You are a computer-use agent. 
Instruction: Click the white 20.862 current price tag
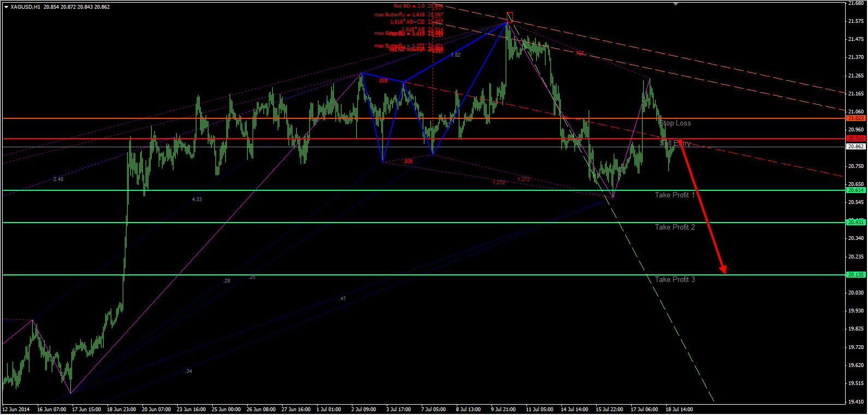pos(855,147)
